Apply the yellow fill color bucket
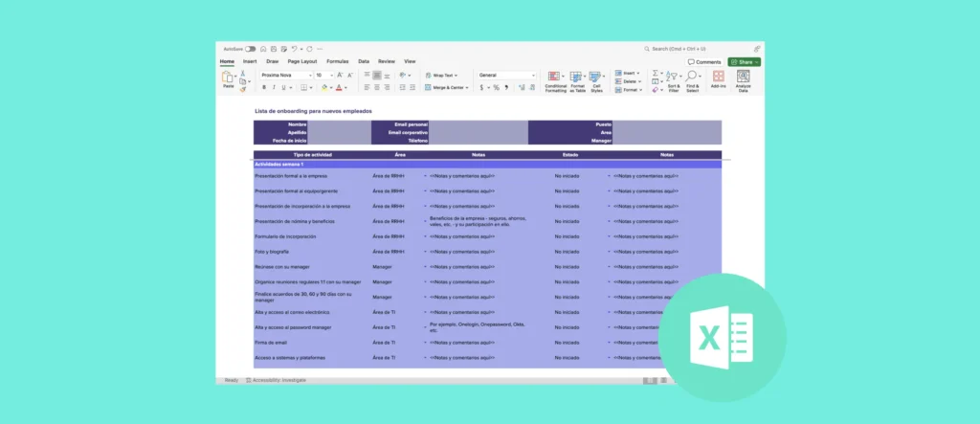This screenshot has height=424, width=980. (324, 87)
